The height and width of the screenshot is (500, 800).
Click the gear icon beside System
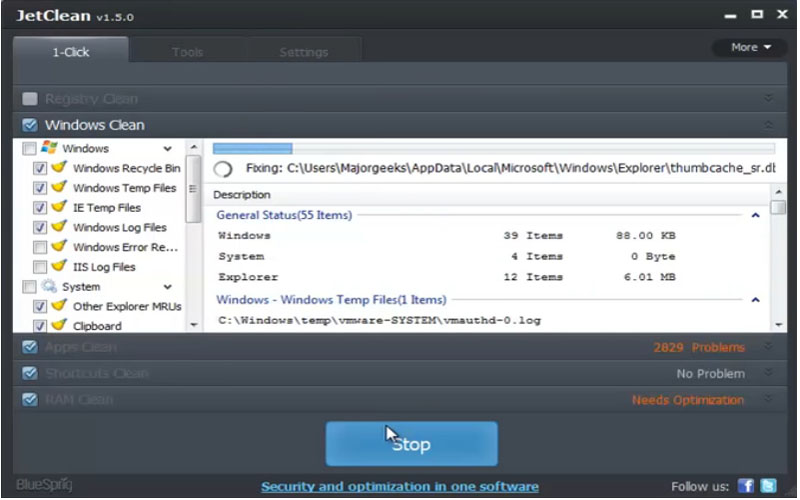coord(49,286)
